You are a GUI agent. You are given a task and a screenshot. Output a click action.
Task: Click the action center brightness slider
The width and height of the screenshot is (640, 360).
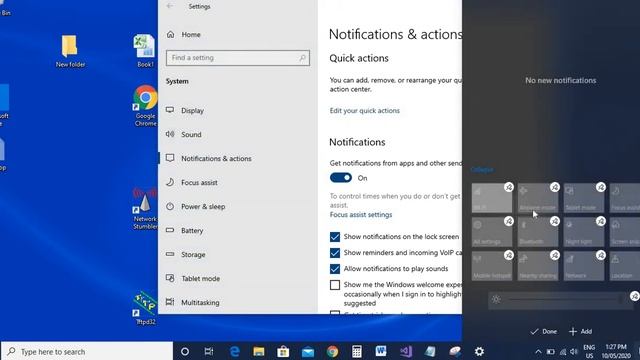pos(561,300)
